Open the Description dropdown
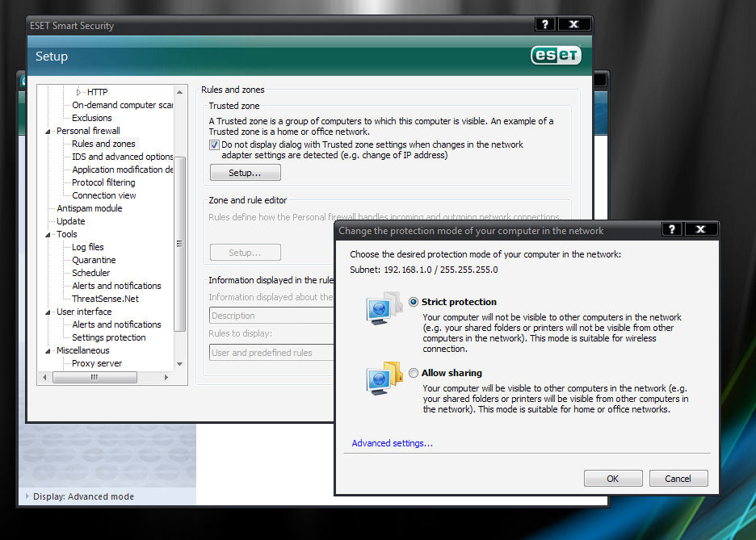 tap(271, 316)
